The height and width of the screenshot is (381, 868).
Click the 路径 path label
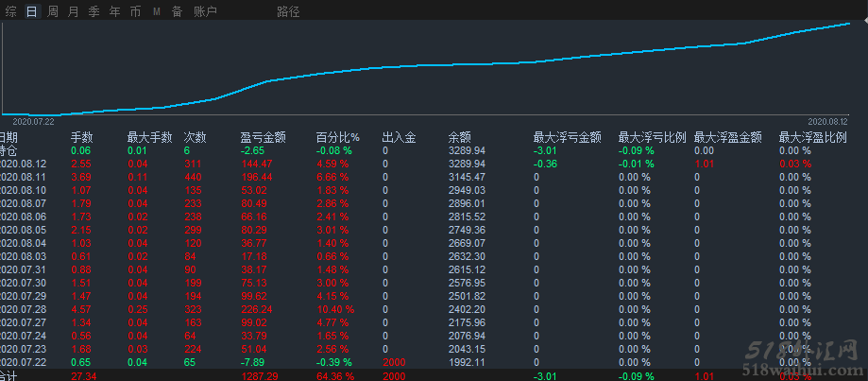[x=289, y=11]
